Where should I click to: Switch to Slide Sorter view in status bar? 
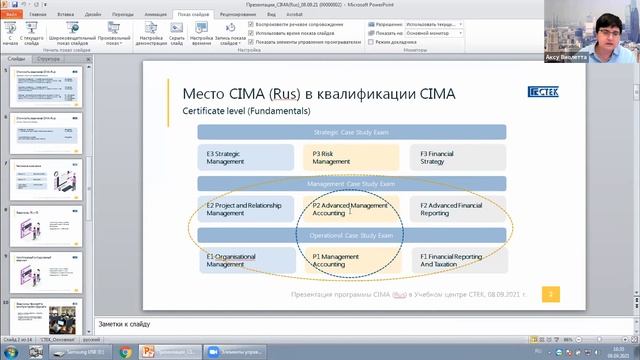tap(542, 340)
